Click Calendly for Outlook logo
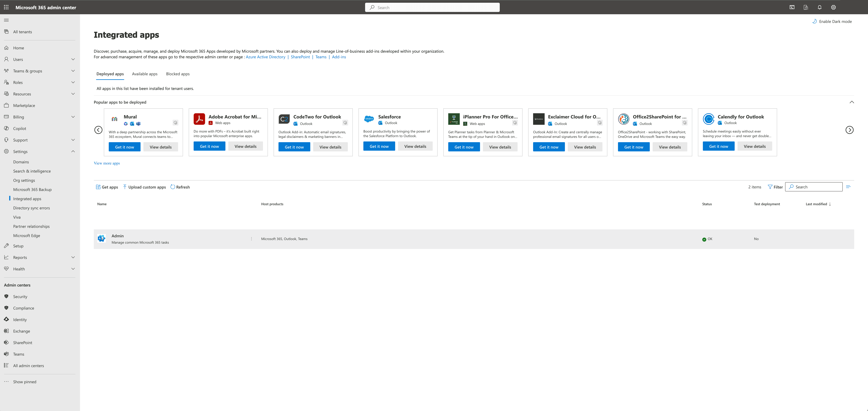 point(709,119)
